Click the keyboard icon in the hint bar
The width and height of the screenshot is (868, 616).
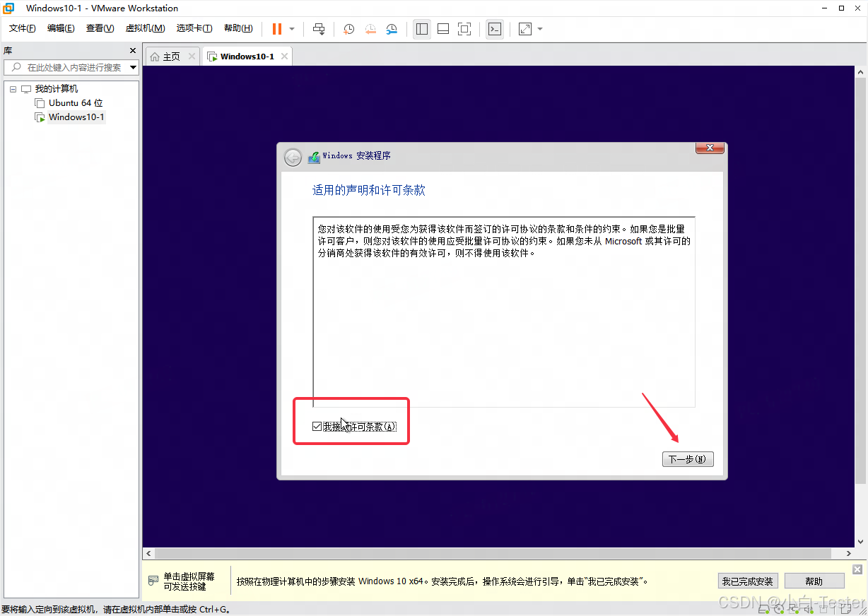(153, 581)
